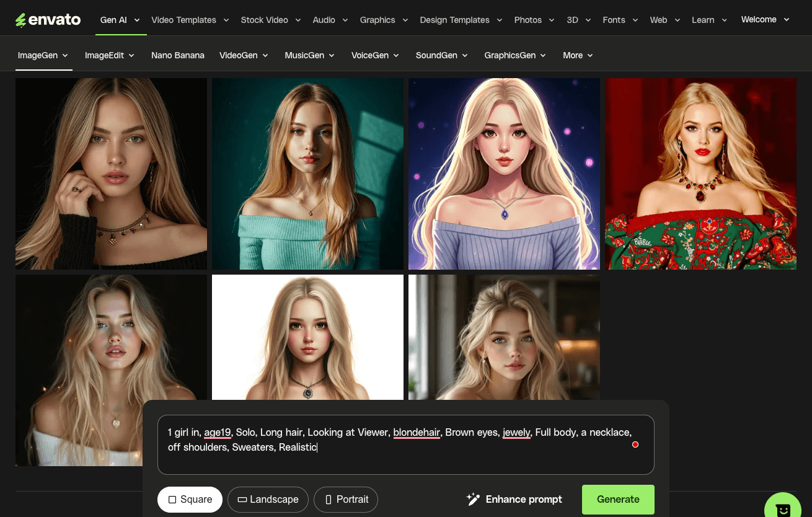Open the VideoGen tab

click(x=244, y=55)
